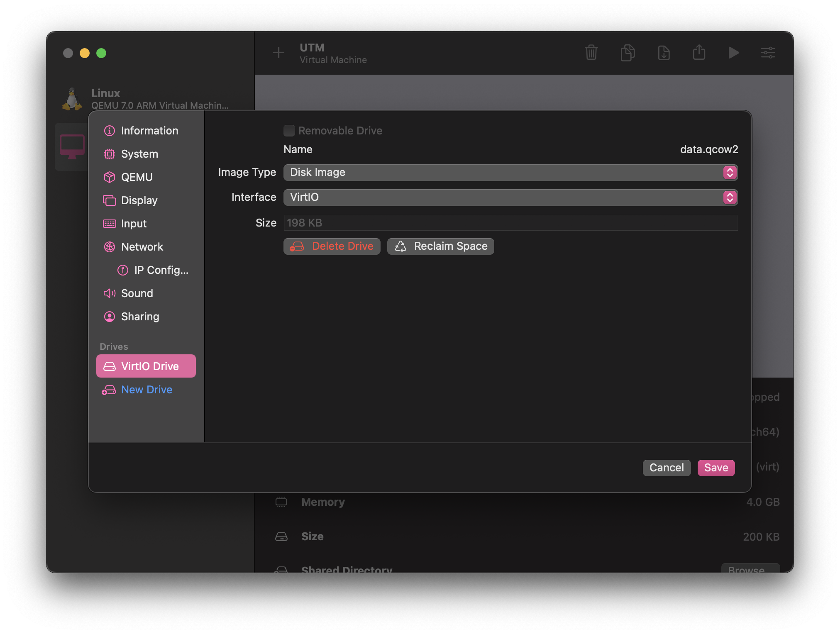This screenshot has height=634, width=840.
Task: Open the Information settings tab
Action: tap(149, 131)
